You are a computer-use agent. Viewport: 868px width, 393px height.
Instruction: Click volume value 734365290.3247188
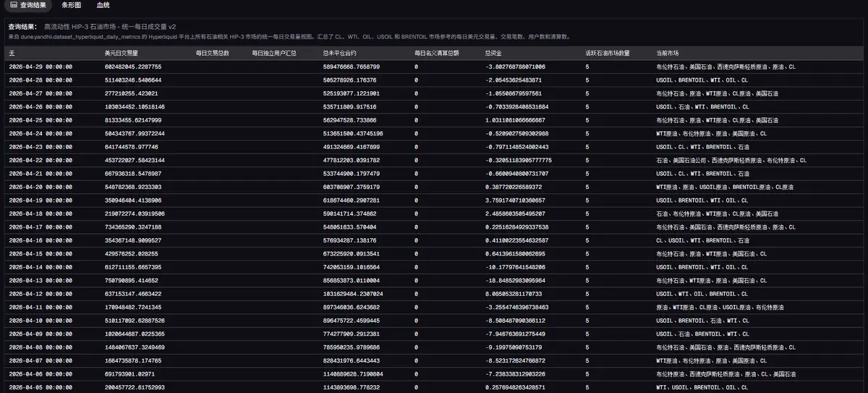click(x=132, y=227)
